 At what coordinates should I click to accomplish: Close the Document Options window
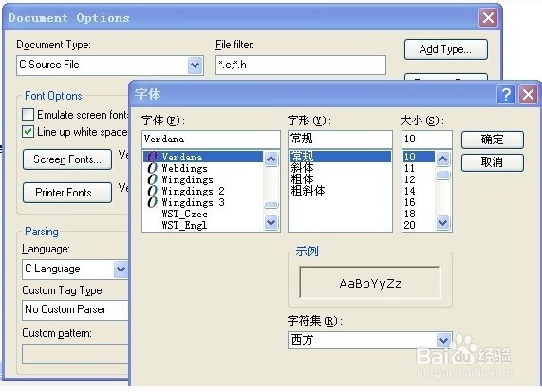(488, 18)
